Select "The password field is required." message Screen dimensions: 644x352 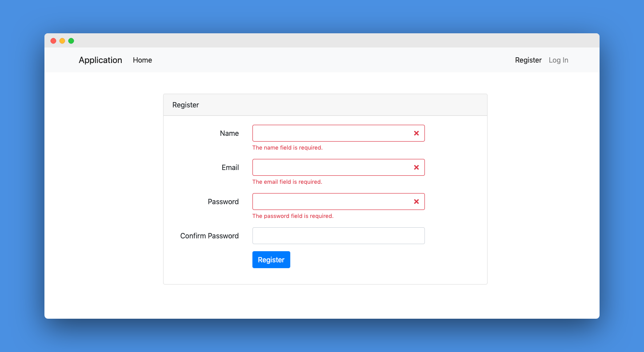pos(293,216)
